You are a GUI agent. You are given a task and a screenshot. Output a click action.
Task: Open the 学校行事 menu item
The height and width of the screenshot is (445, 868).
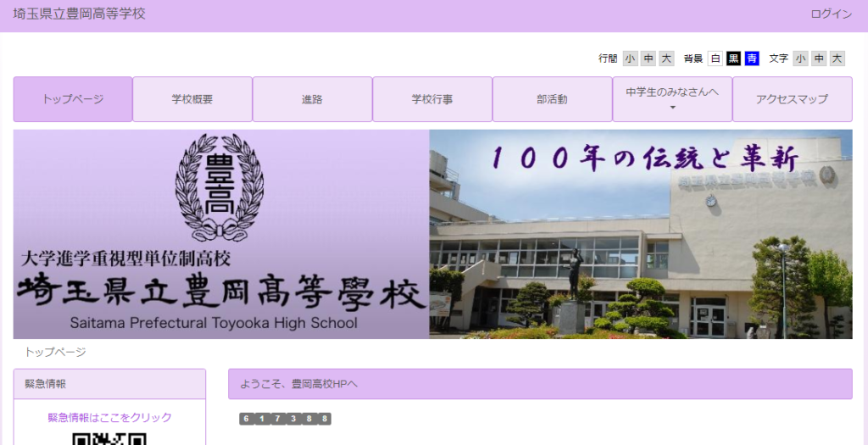pyautogui.click(x=432, y=99)
